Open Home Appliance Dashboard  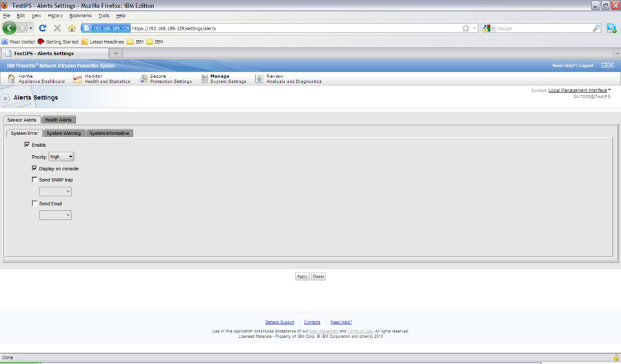click(36, 79)
